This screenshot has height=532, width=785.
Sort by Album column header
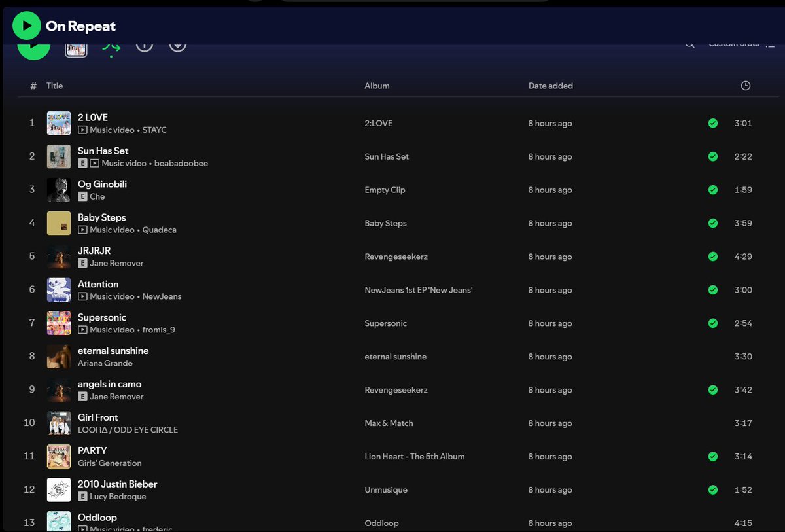coord(377,86)
